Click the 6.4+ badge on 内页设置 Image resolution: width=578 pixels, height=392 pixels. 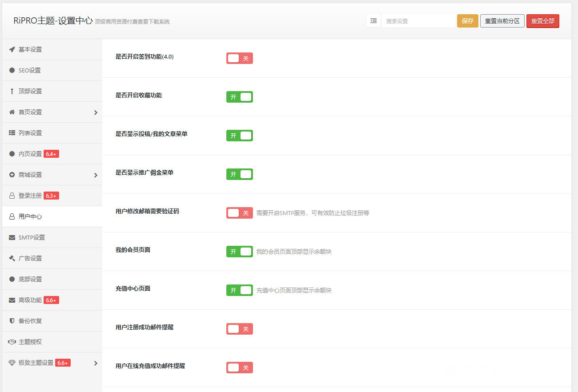[x=51, y=154]
